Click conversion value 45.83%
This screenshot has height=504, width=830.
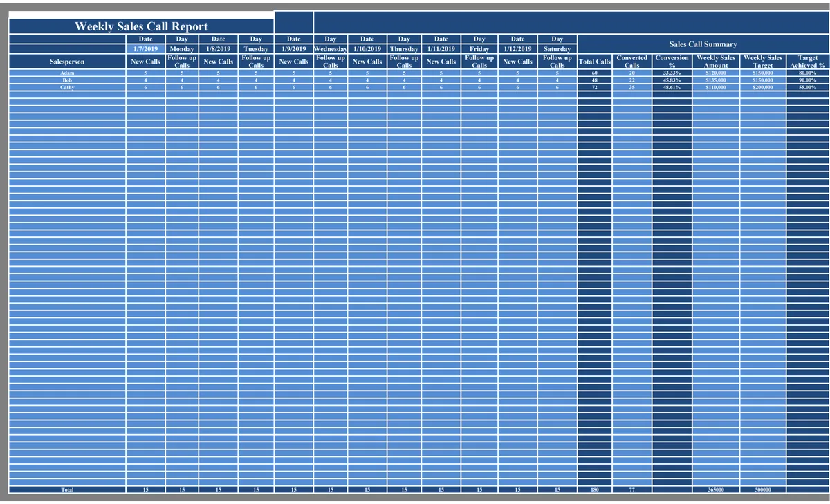pos(672,80)
